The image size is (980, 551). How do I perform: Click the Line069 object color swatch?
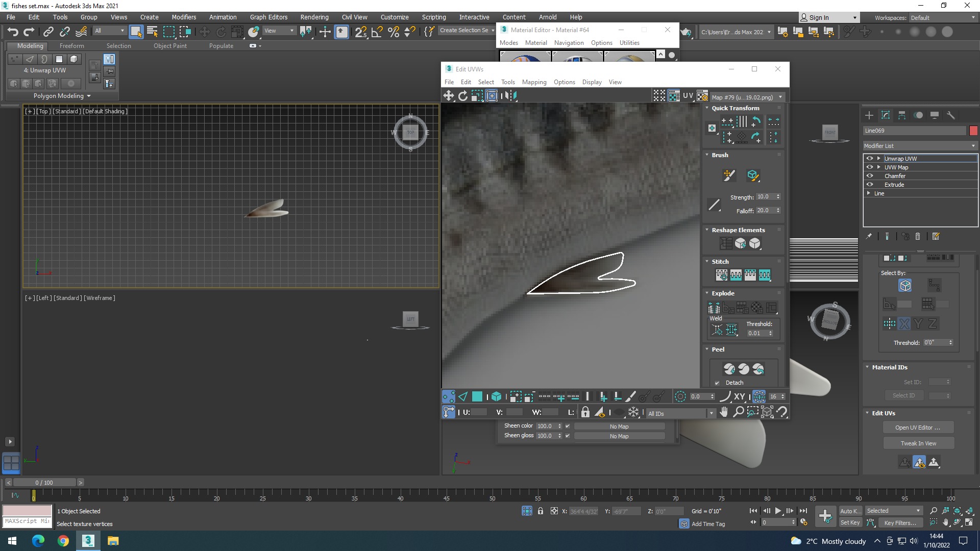[973, 131]
